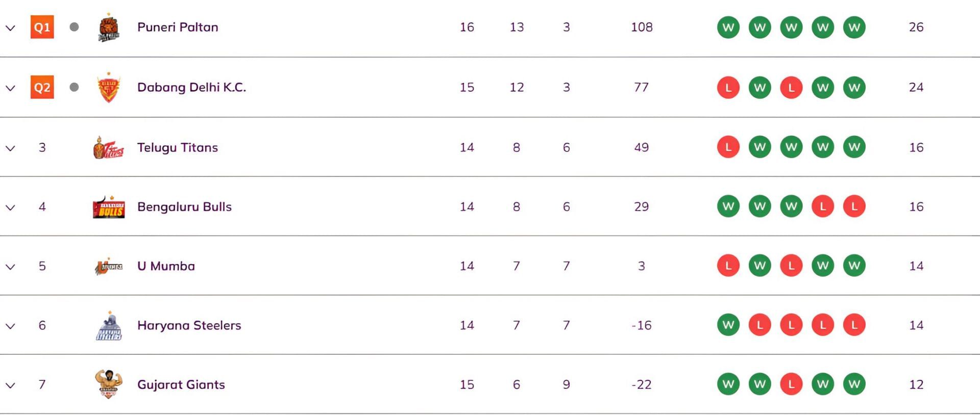Click the Gujarat Giants team logo
Viewport: 980px width, 415px height.
click(x=108, y=384)
